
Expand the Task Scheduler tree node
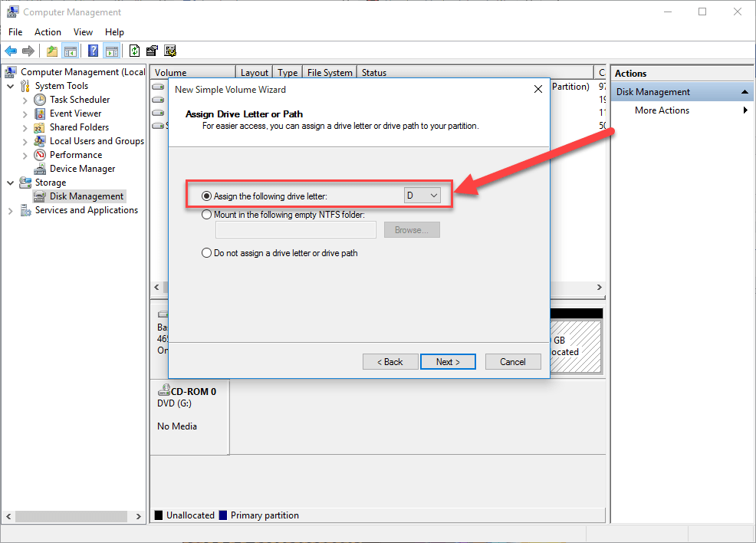[x=25, y=100]
